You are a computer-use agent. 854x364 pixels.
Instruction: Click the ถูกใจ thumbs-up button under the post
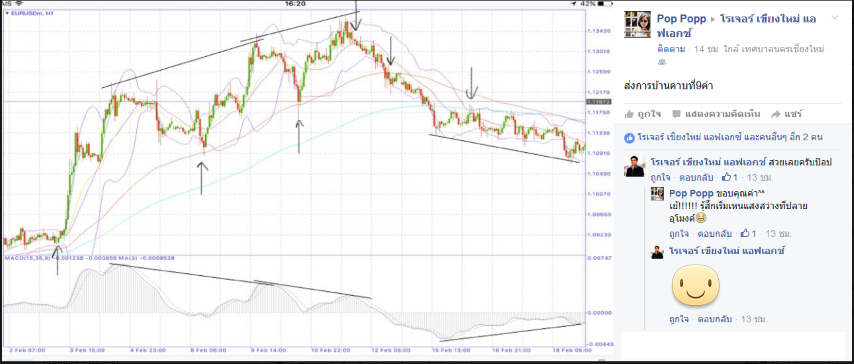coord(643,114)
